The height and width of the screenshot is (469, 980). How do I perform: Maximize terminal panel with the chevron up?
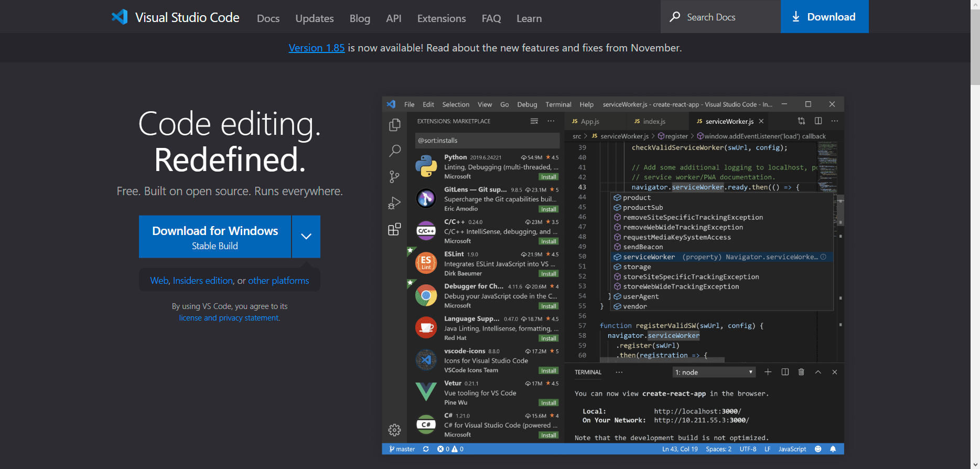(818, 372)
